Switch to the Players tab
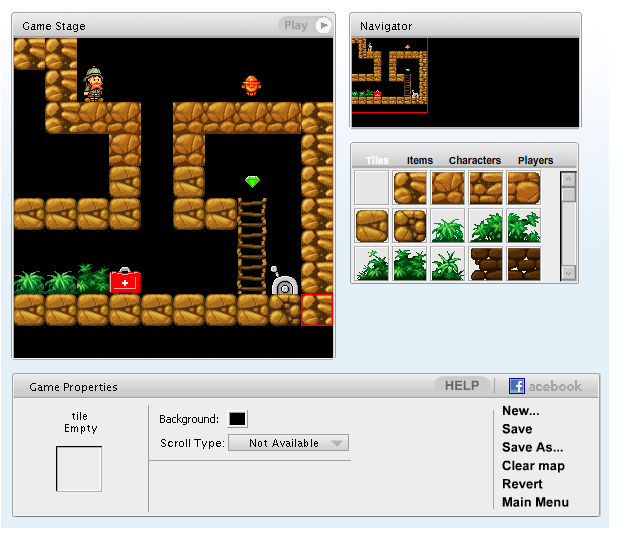This screenshot has width=628, height=548. pos(535,160)
